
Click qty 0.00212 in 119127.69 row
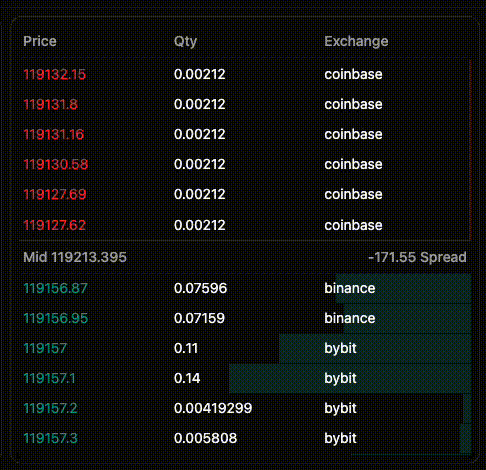coord(200,194)
